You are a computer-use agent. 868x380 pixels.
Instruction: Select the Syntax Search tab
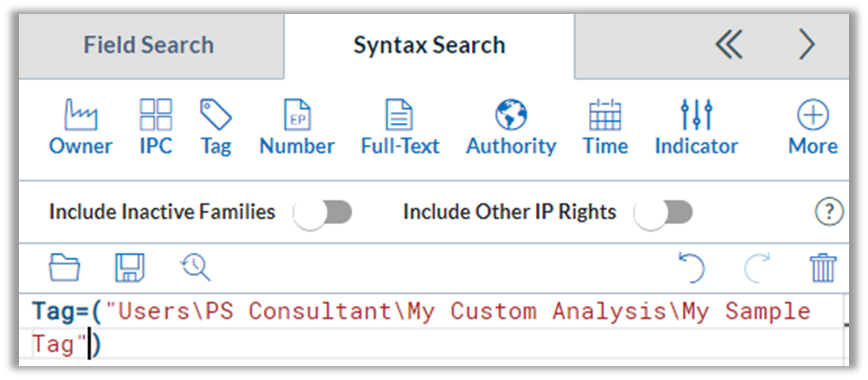(429, 45)
